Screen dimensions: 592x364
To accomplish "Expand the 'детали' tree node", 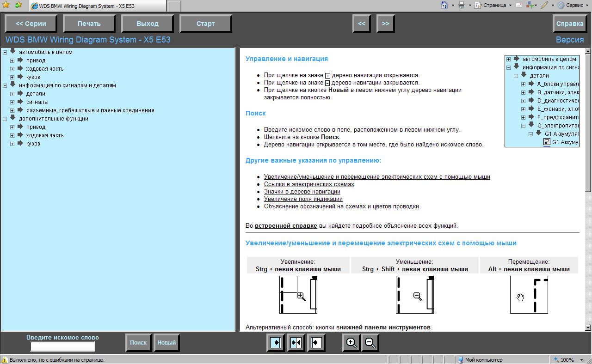I will [12, 94].
